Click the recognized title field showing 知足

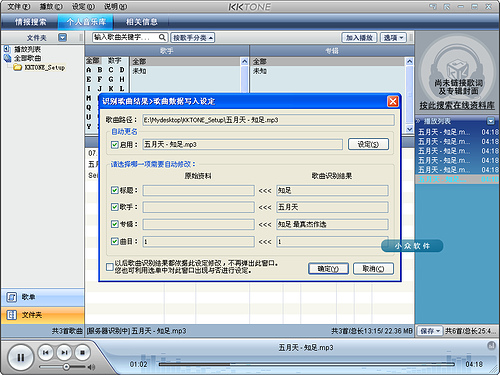pos(332,190)
